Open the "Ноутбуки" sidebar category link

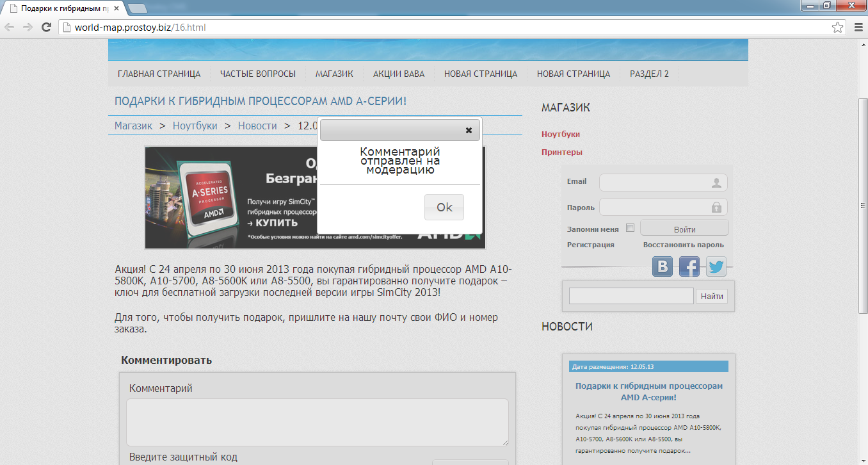561,135
